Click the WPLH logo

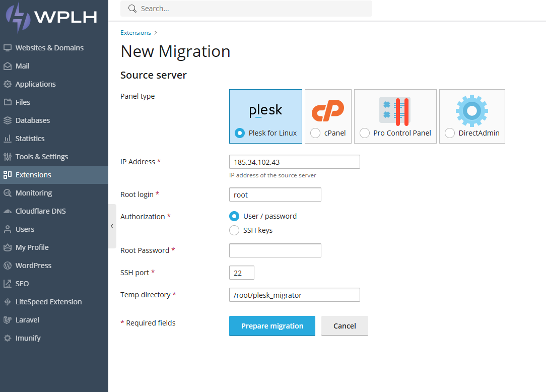pyautogui.click(x=51, y=18)
